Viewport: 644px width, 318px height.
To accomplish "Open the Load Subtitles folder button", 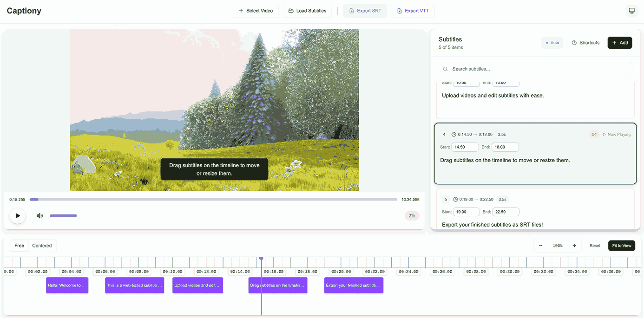I will (x=307, y=11).
